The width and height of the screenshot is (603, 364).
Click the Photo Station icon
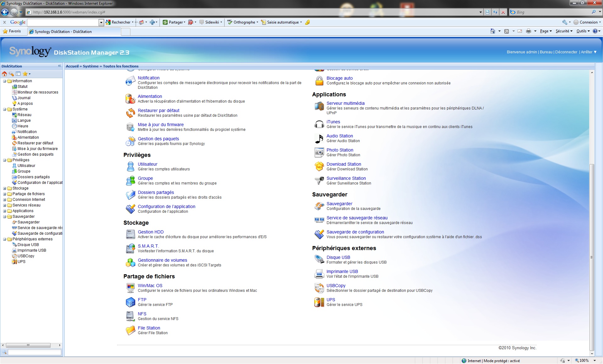[319, 152]
